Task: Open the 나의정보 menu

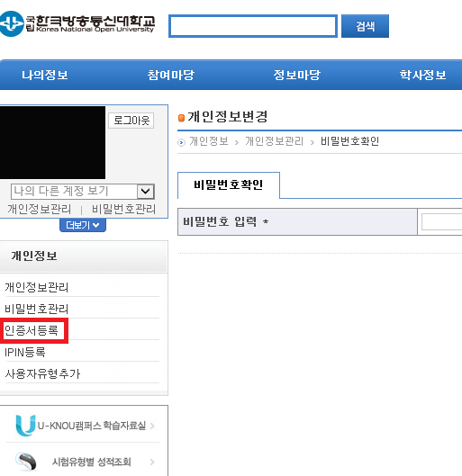Action: pyautogui.click(x=45, y=75)
